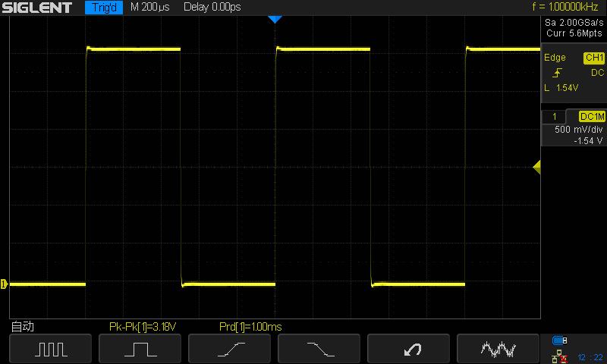Click the Curr 5.6Mpts memory depth
607x364 pixels.
coord(574,33)
